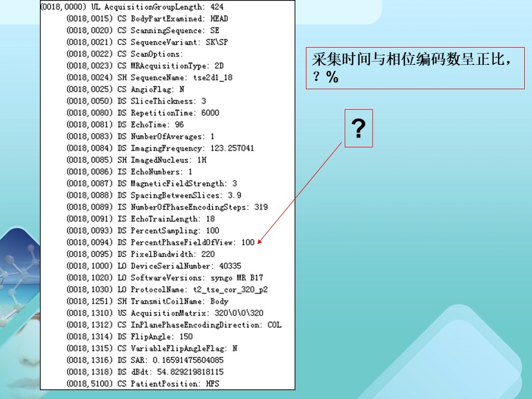The height and width of the screenshot is (399, 532).
Task: Select the SliceThickness: 3 line
Action: pyautogui.click(x=136, y=101)
